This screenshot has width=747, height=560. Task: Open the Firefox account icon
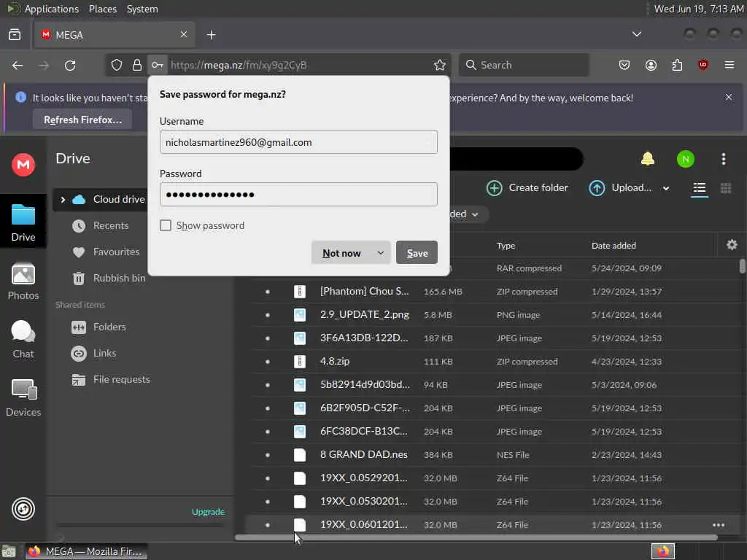pos(651,65)
